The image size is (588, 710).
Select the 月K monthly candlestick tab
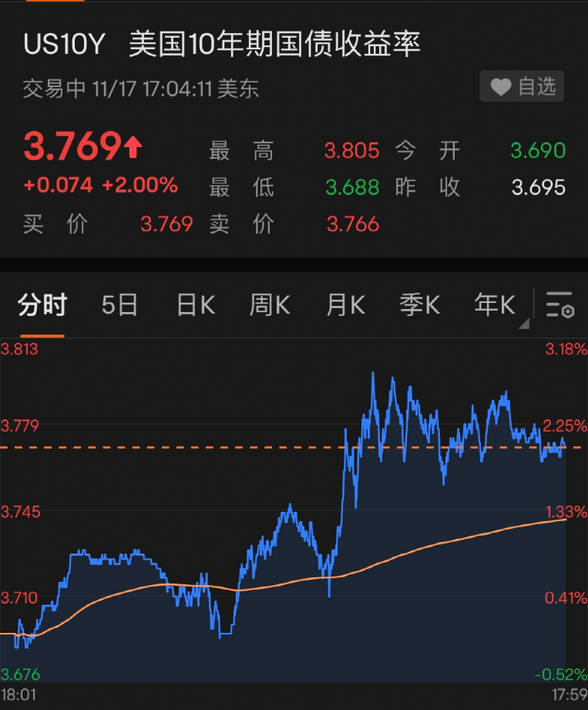tap(345, 305)
